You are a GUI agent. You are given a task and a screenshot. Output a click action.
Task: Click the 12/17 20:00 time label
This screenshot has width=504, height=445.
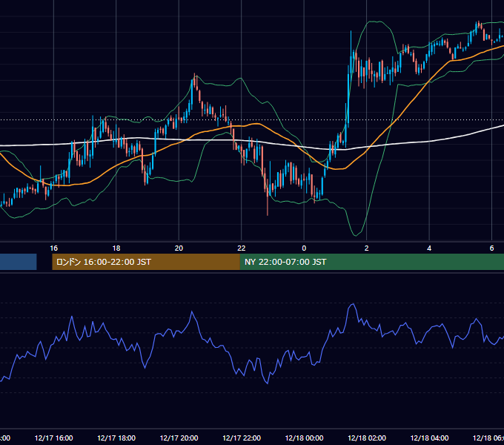click(x=179, y=438)
